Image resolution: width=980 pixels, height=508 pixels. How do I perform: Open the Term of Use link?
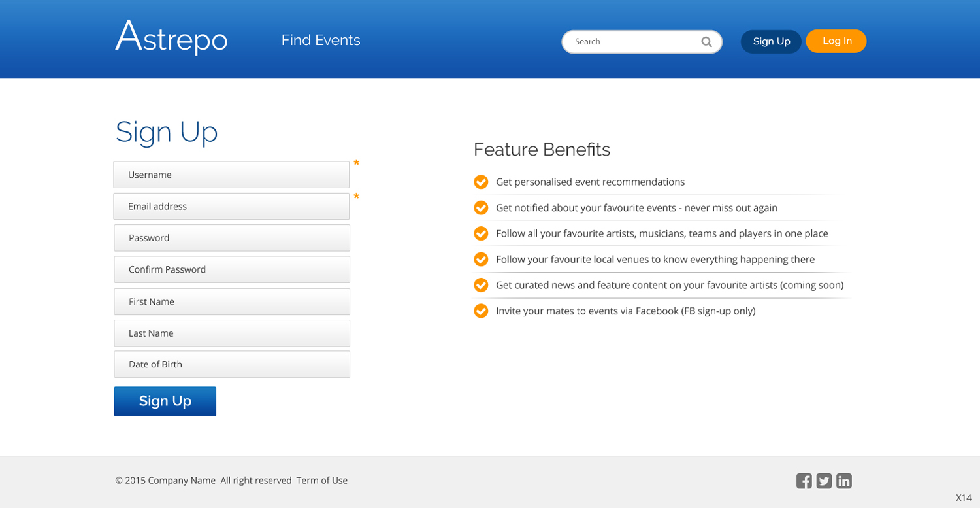[x=322, y=481]
